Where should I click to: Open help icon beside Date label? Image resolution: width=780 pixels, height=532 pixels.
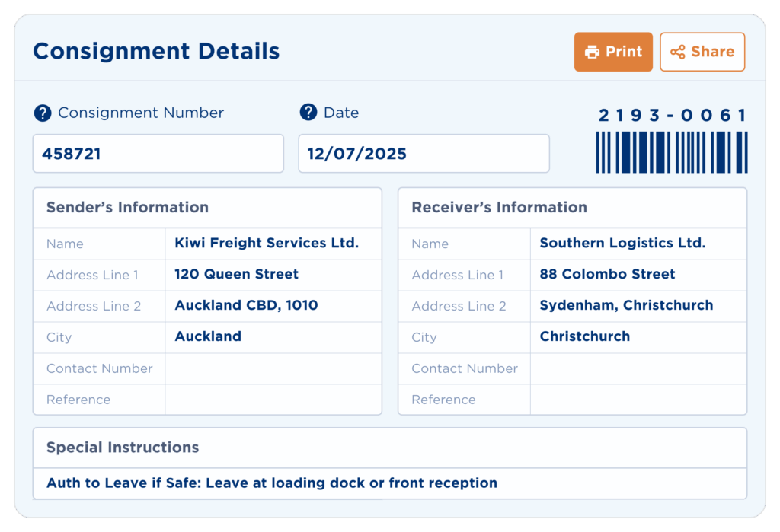308,113
